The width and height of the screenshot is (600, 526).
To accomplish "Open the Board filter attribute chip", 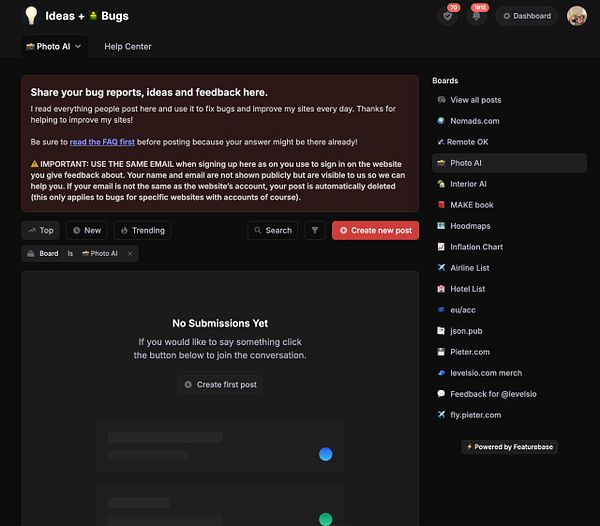I will 43,254.
